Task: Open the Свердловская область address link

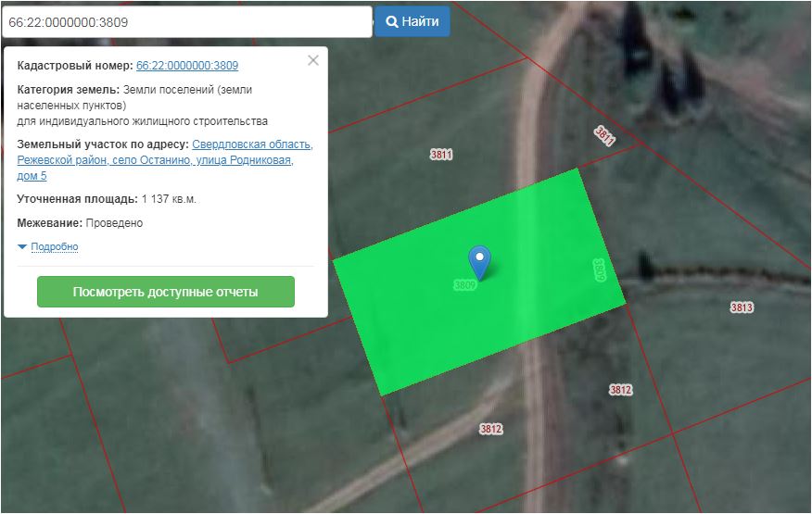Action: [252, 145]
